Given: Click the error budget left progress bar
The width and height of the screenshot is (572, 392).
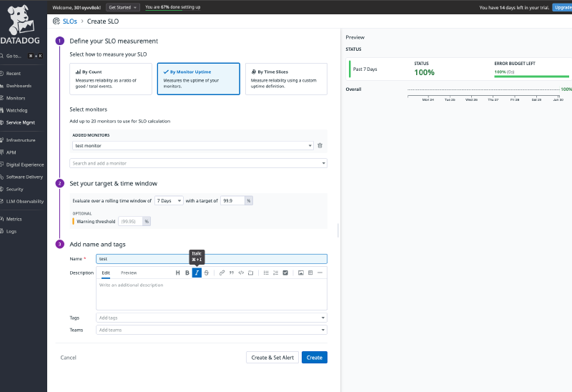Looking at the screenshot, I should [x=532, y=77].
